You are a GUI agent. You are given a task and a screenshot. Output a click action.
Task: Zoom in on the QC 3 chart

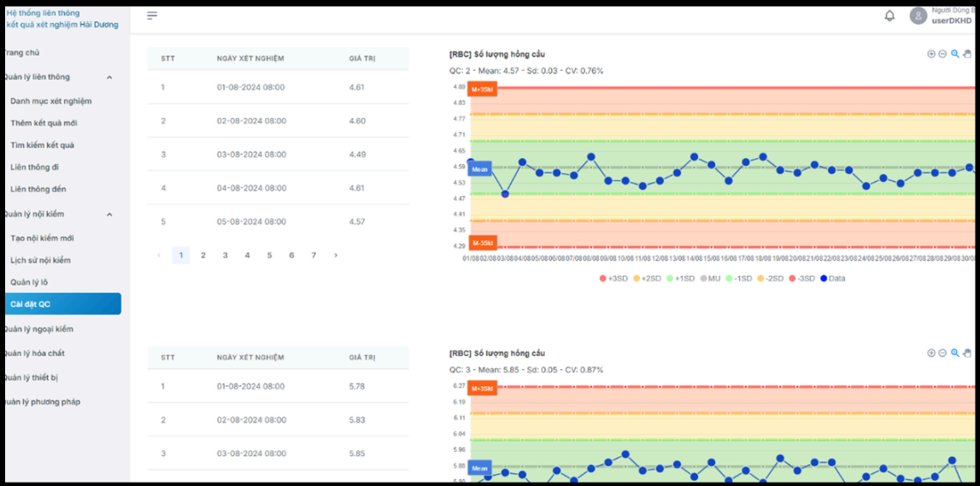931,353
